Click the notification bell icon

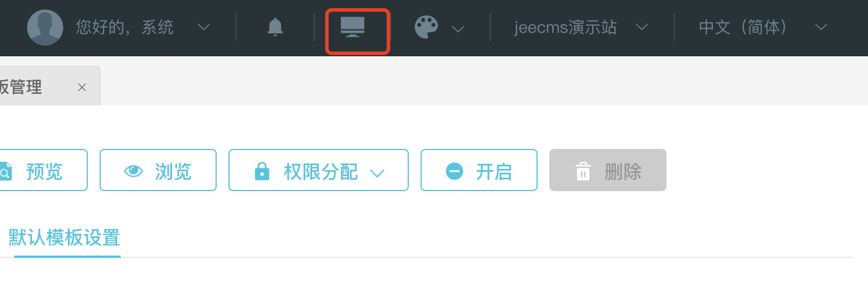[x=275, y=27]
